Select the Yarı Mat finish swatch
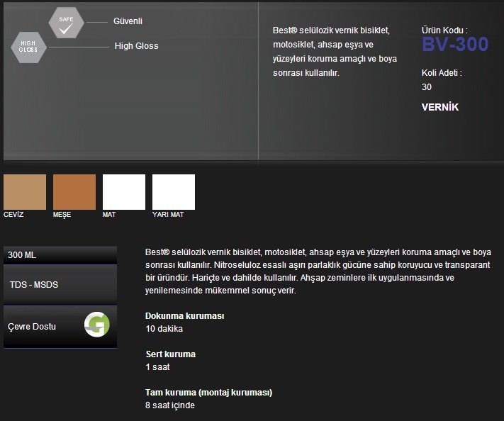The width and height of the screenshot is (504, 421). pyautogui.click(x=174, y=192)
